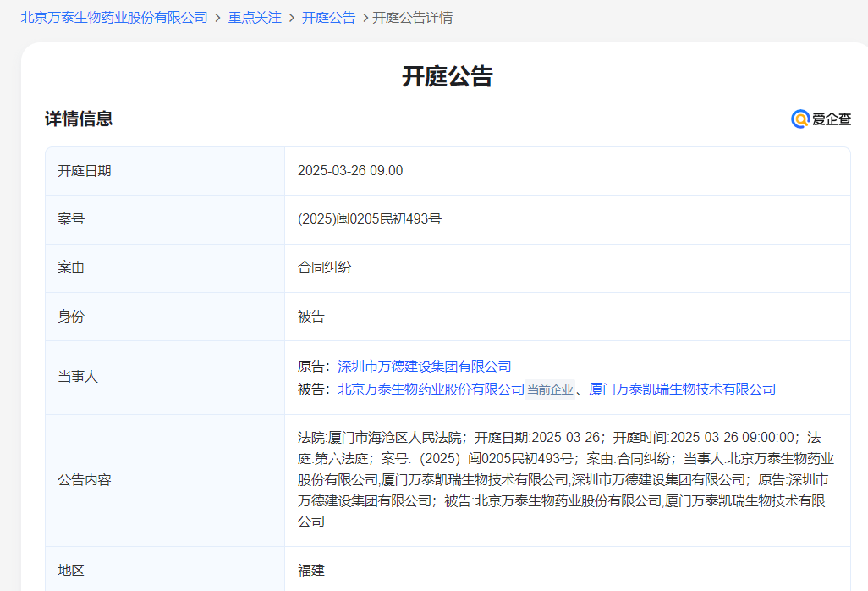
Task: Click the chevron after the company name breadcrumb
Action: pos(217,18)
